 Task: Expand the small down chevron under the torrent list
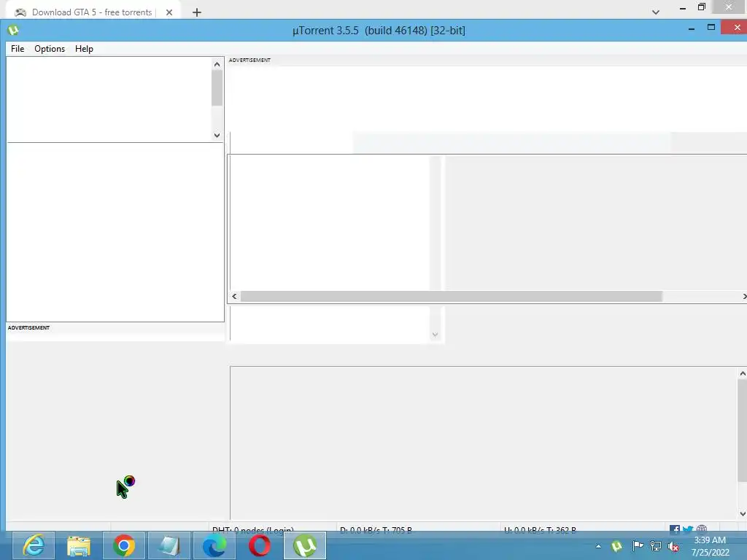(x=435, y=334)
